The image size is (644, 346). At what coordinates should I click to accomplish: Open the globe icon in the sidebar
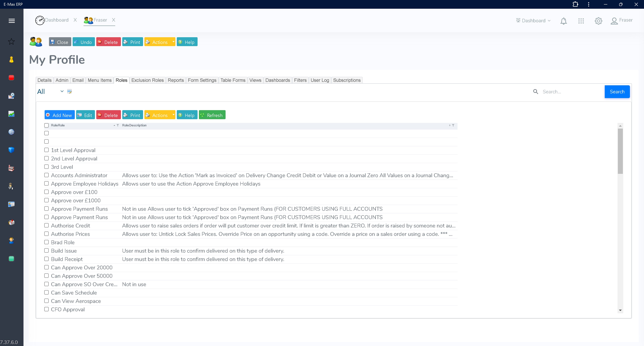(12, 132)
